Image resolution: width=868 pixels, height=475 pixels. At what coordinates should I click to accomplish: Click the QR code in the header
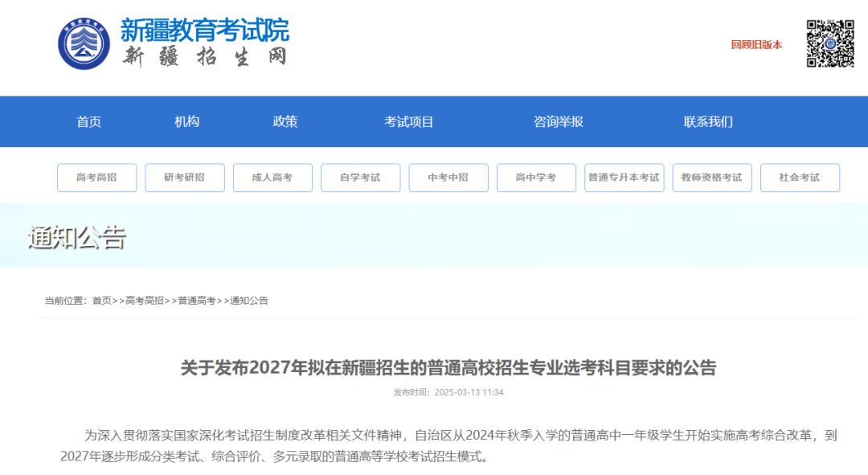pyautogui.click(x=829, y=42)
